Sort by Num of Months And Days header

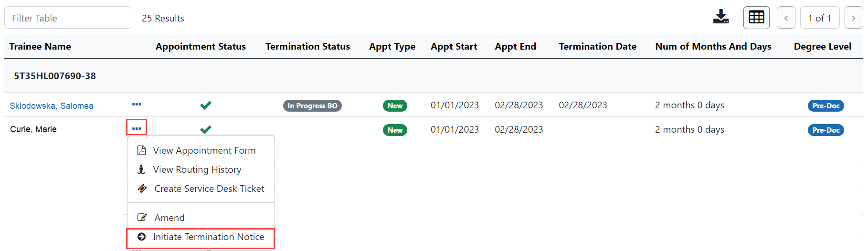click(713, 46)
